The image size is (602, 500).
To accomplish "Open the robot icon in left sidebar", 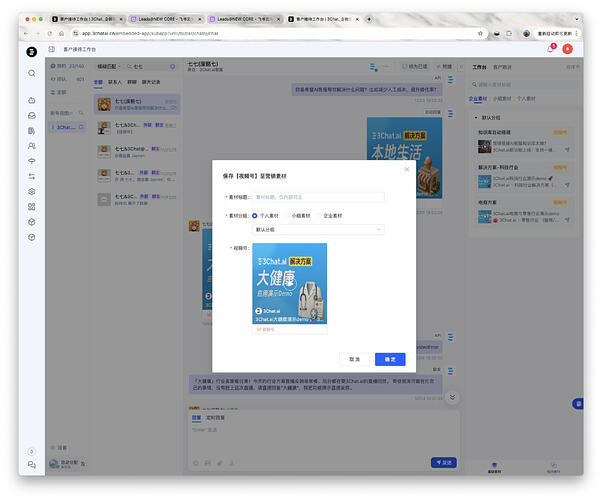I will [x=32, y=100].
